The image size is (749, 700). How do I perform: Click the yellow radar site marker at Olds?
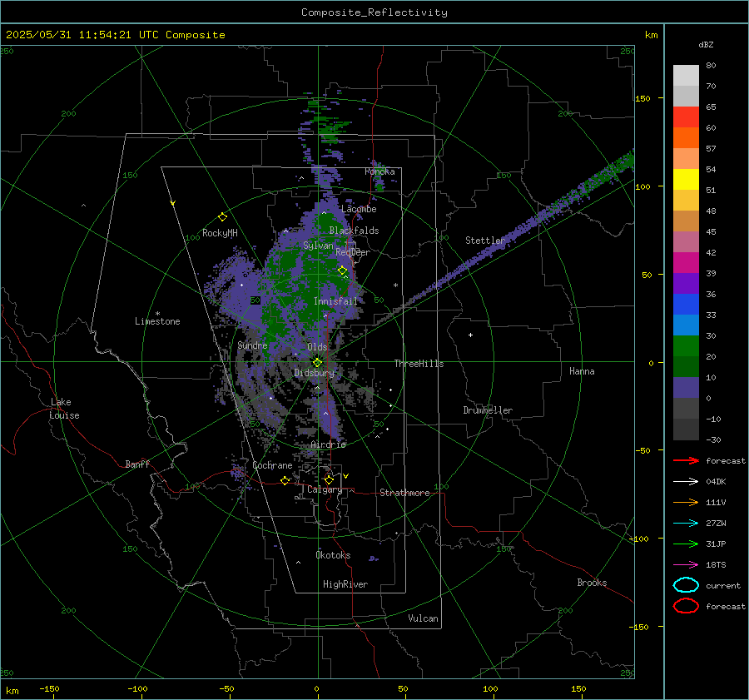click(x=317, y=363)
